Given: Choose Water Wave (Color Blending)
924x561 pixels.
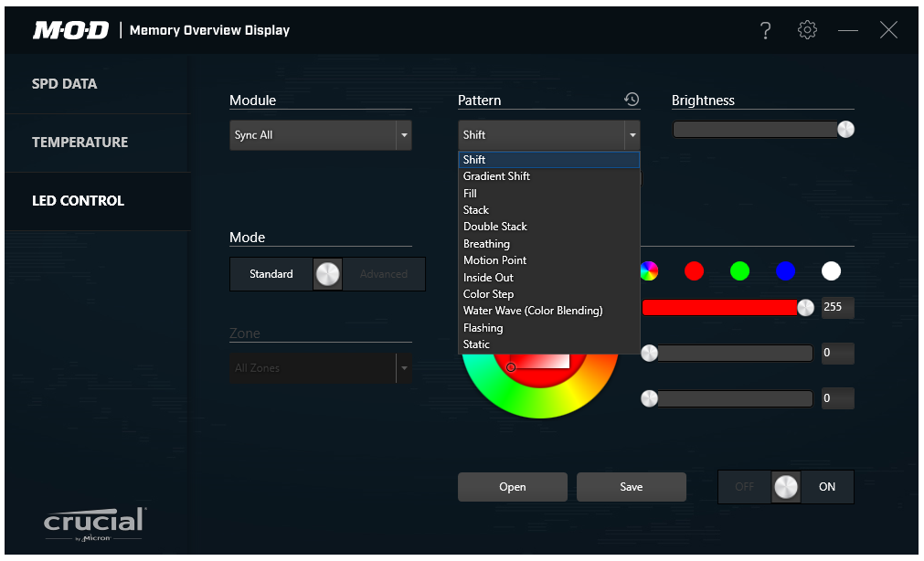Looking at the screenshot, I should (x=549, y=311).
